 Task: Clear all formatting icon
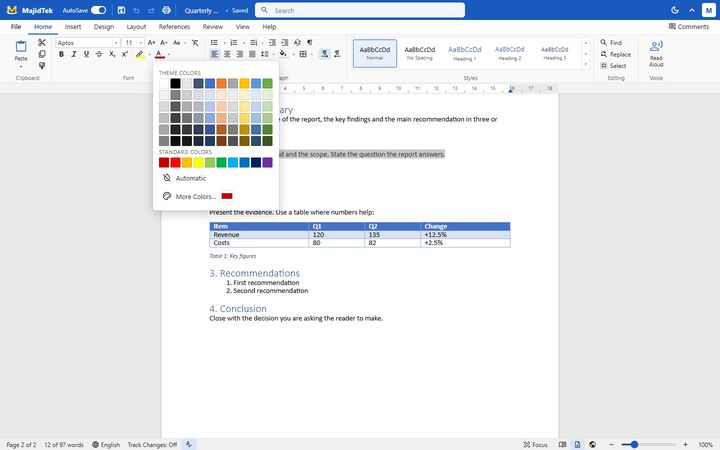(195, 43)
